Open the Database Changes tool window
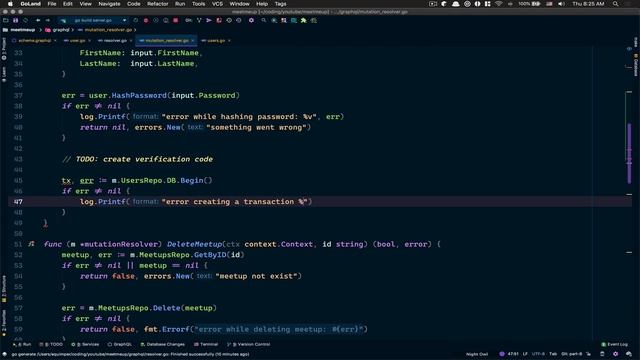The height and width of the screenshot is (360, 640). pos(162,344)
